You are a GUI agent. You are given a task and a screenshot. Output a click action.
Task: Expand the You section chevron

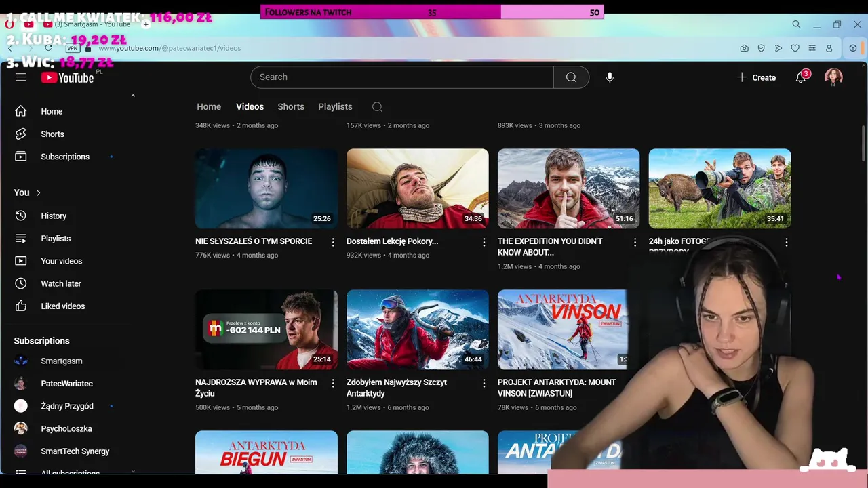(x=38, y=193)
